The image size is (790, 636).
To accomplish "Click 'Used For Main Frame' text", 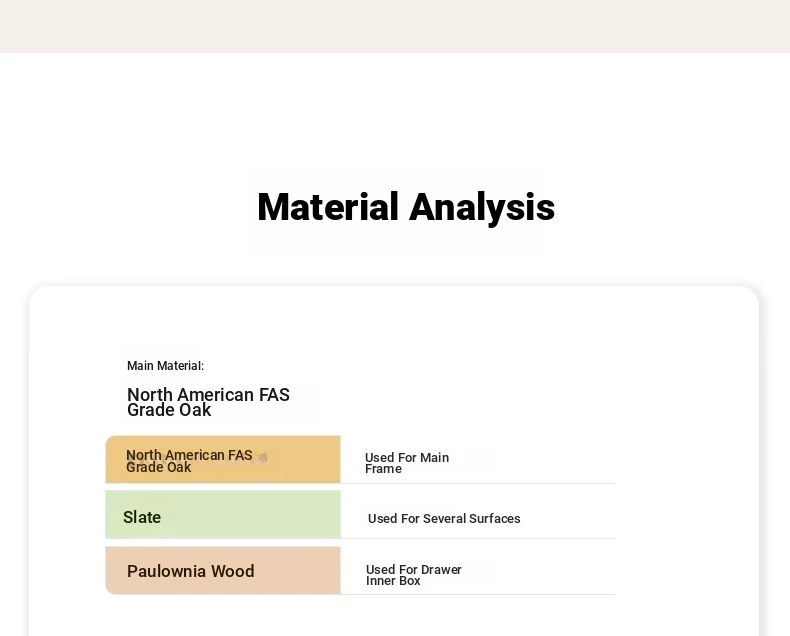I will 406,462.
